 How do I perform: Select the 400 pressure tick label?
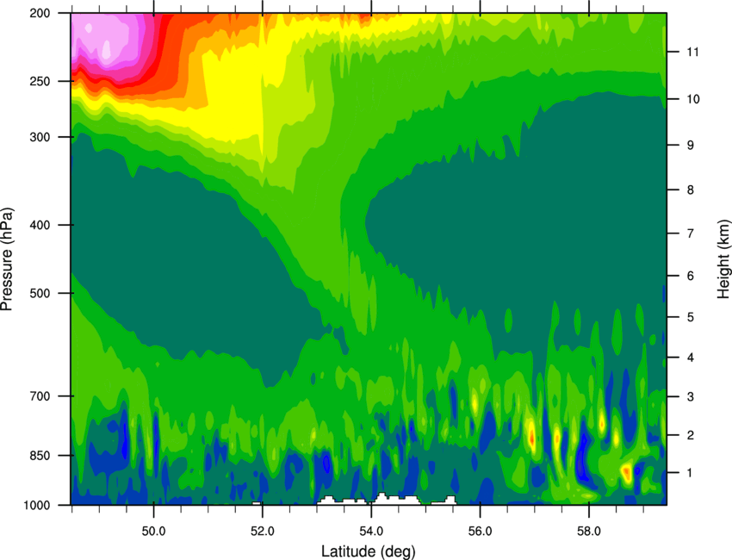tap(40, 225)
